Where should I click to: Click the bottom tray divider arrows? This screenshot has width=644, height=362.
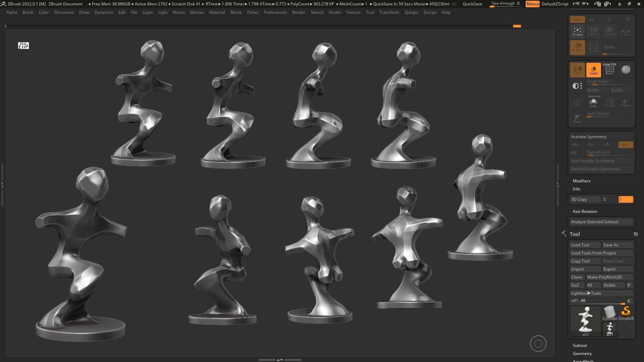(x=280, y=360)
